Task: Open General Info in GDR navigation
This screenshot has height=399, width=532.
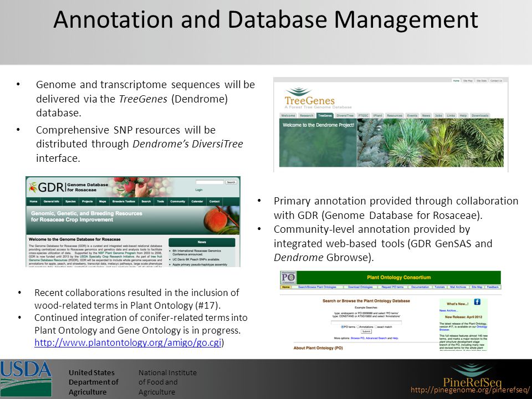Action: (51, 201)
